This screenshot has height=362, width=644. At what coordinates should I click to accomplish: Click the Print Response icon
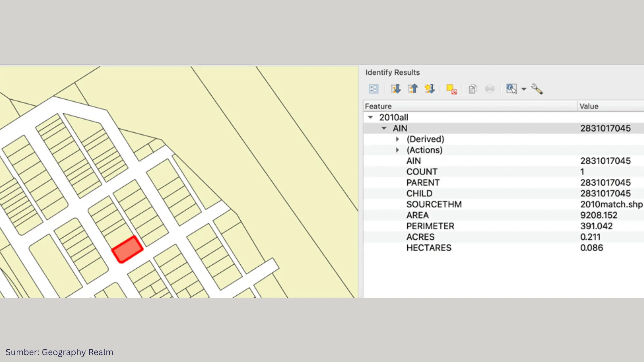pos(490,89)
